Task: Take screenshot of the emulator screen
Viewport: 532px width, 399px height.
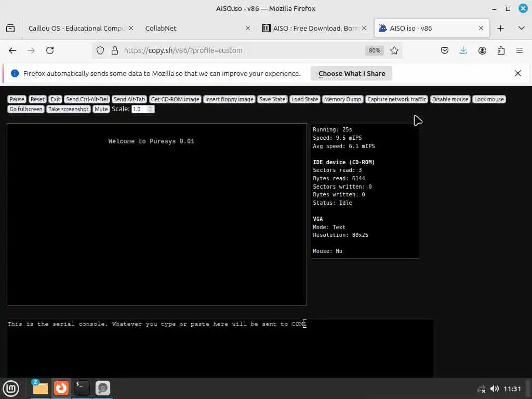Action: (68, 109)
